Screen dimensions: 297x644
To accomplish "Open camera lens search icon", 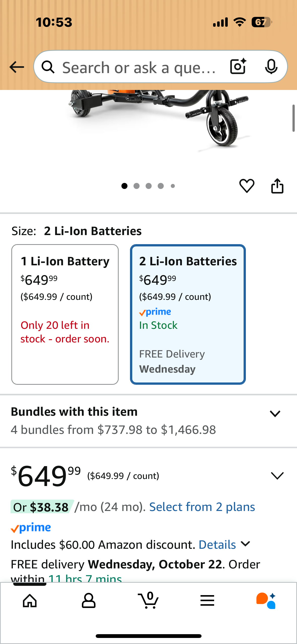I will (x=238, y=67).
